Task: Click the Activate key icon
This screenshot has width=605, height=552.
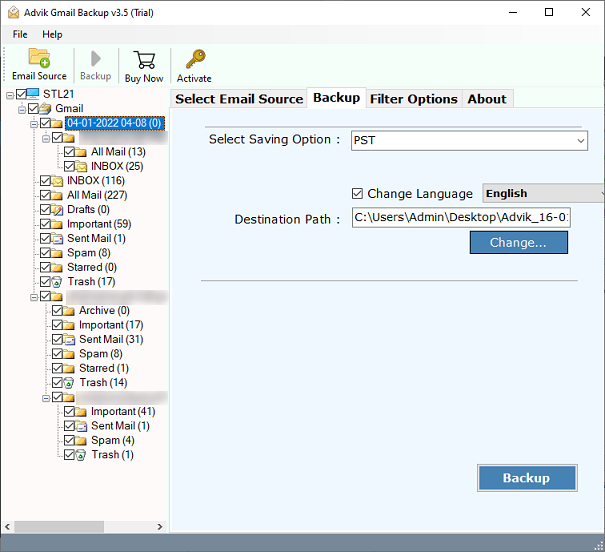Action: click(x=195, y=59)
